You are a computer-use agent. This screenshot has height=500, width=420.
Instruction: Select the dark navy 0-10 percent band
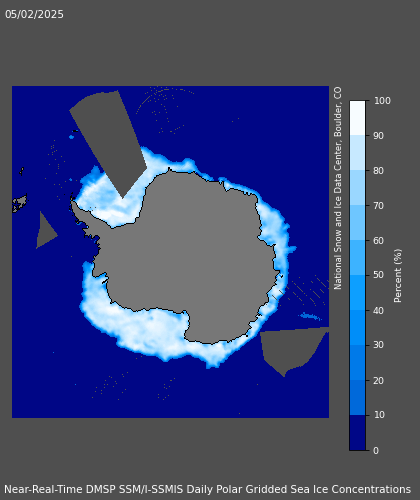(357, 433)
